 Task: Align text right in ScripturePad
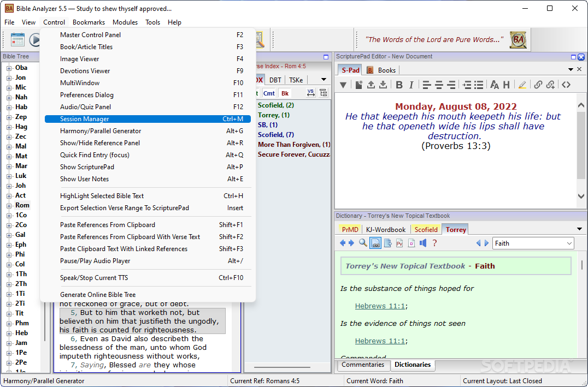[x=451, y=85]
